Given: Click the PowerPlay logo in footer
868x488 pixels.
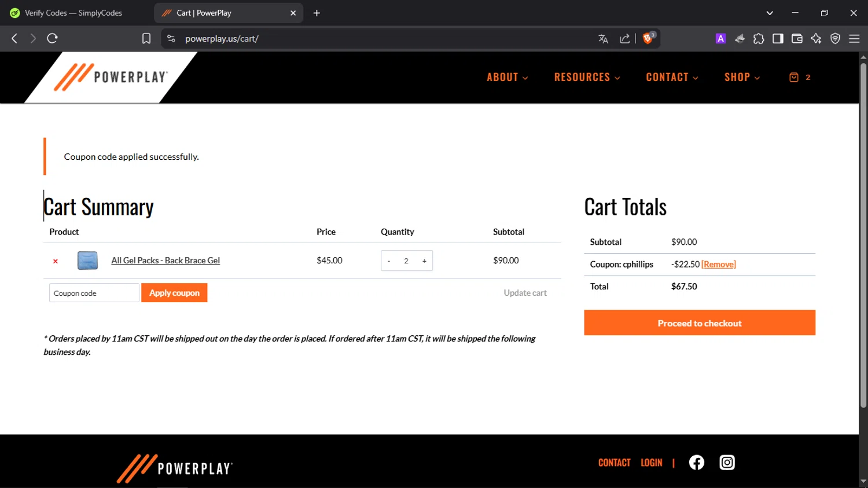Looking at the screenshot, I should pos(175,468).
